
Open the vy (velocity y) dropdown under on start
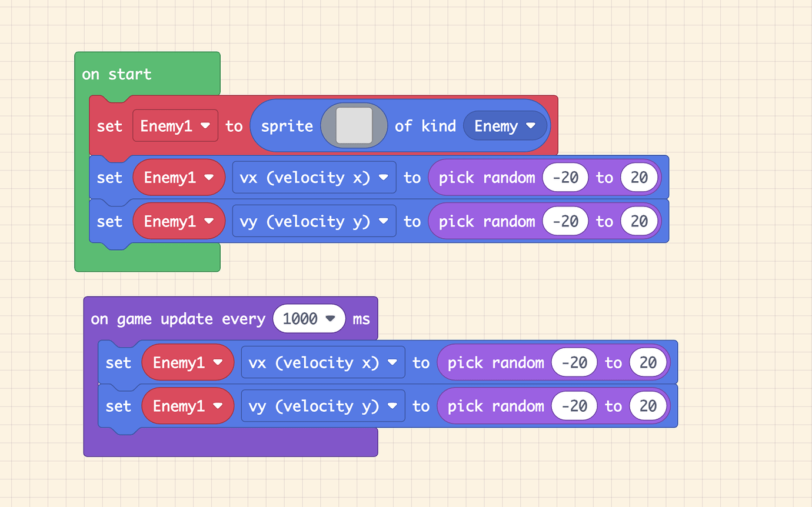coord(314,221)
